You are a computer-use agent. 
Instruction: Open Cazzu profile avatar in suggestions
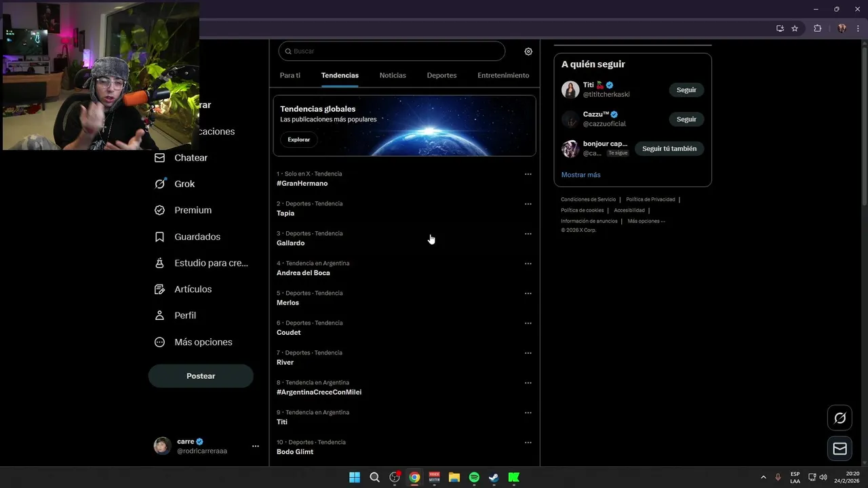[570, 119]
